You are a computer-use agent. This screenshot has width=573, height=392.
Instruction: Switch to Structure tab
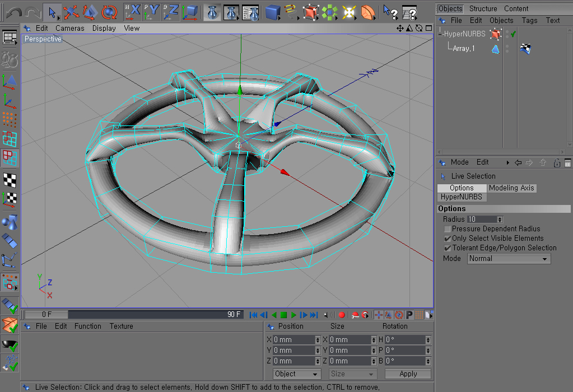pos(483,8)
